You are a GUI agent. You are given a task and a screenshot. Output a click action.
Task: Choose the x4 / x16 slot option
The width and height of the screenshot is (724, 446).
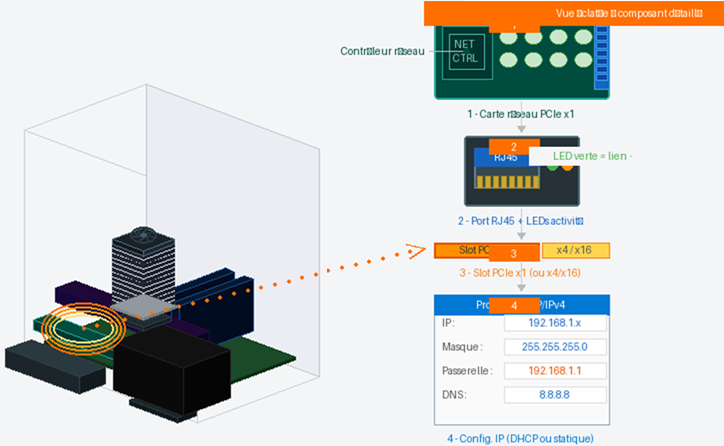click(575, 250)
